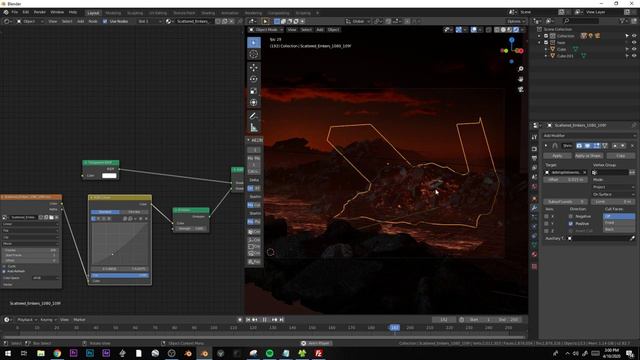Switch to the Layout workspace tab
The width and height of the screenshot is (640, 360).
tap(93, 13)
